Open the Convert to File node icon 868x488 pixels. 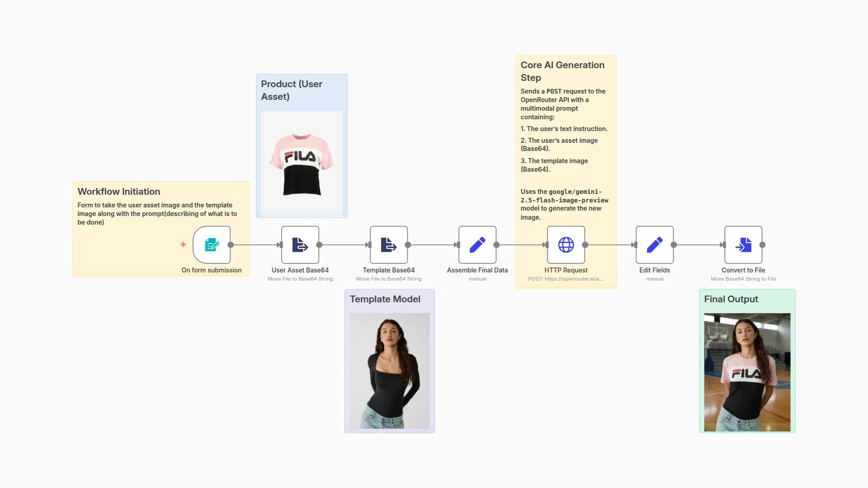(743, 244)
